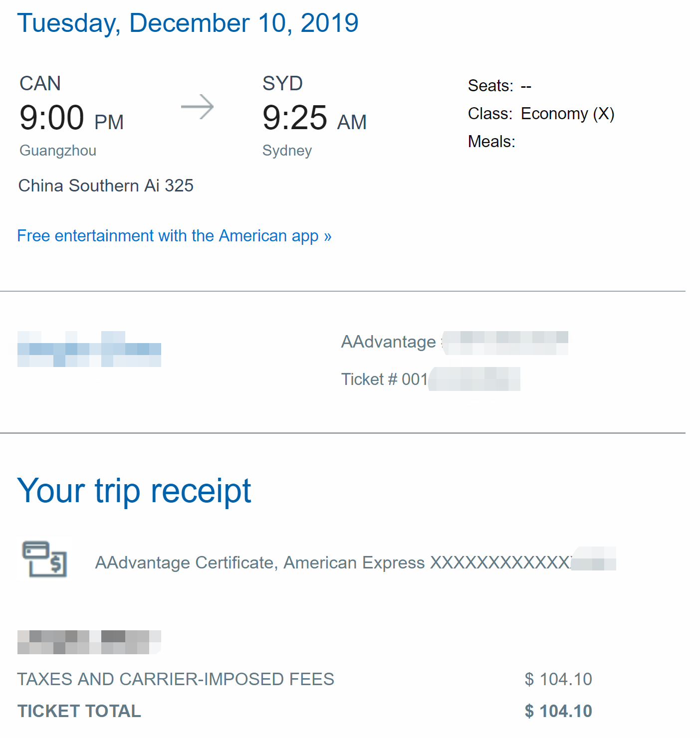The height and width of the screenshot is (738, 700).
Task: Select the CAN departure airport code
Action: point(40,83)
